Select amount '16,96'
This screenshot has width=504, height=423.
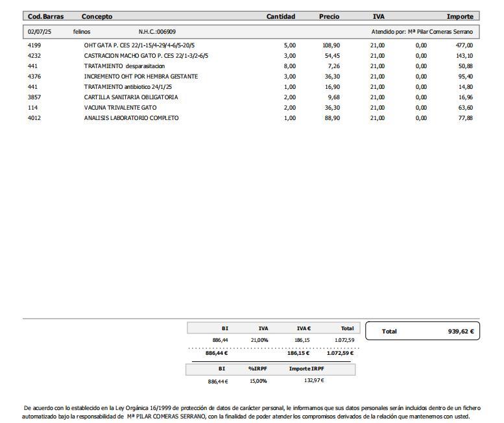pyautogui.click(x=466, y=97)
